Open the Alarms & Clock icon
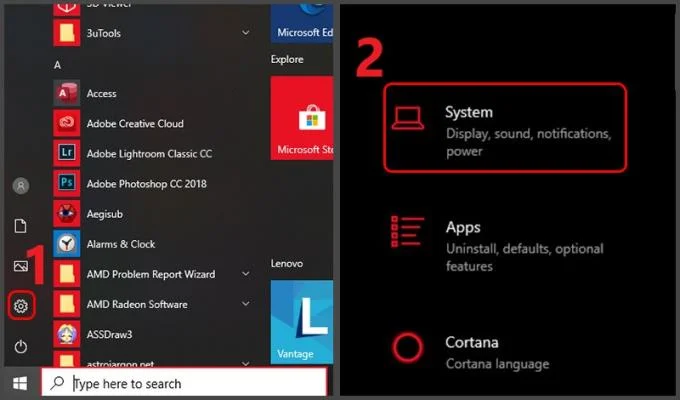This screenshot has height=400, width=680. pos(66,243)
